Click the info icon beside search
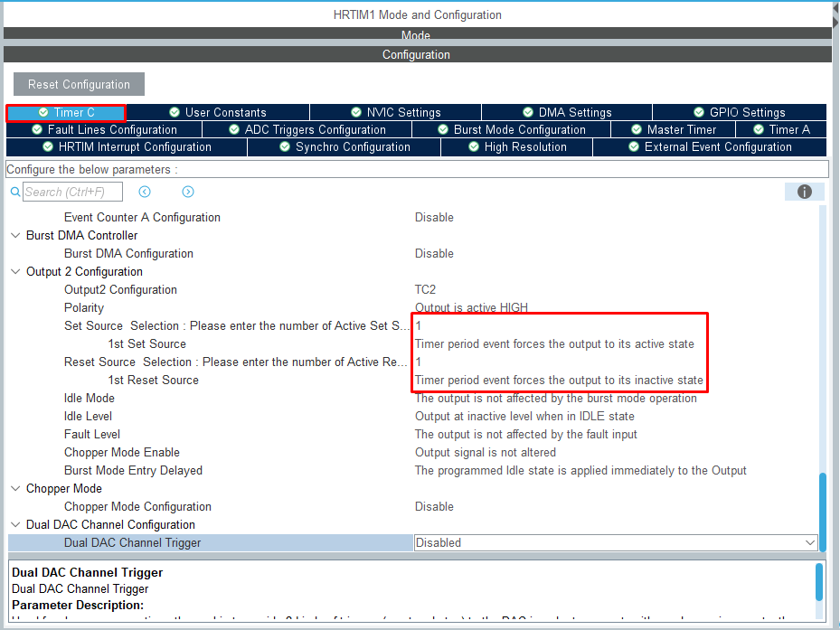 804,192
